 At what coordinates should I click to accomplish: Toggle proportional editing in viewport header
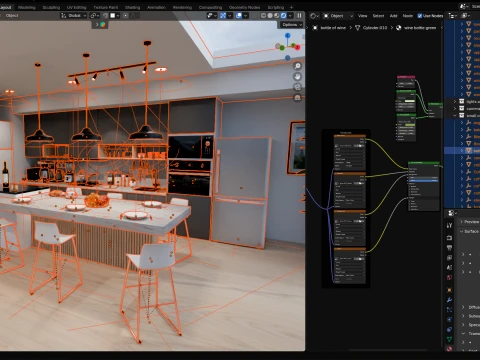[125, 16]
